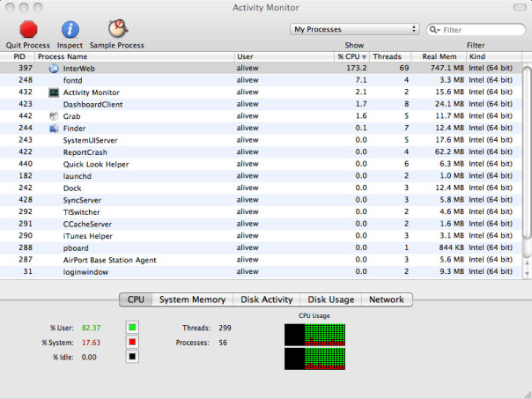Image resolution: width=532 pixels, height=399 pixels.
Task: Sort processes by Real Mem column
Action: pyautogui.click(x=437, y=56)
